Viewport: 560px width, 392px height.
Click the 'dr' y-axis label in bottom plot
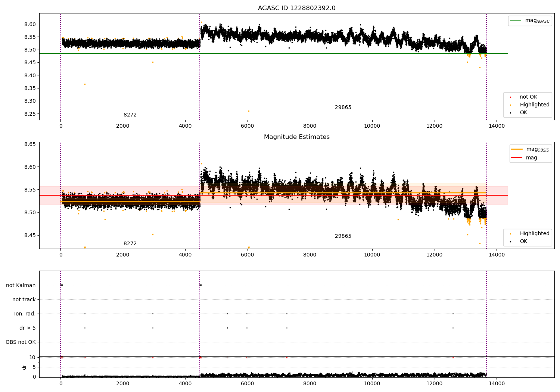click(x=24, y=367)
